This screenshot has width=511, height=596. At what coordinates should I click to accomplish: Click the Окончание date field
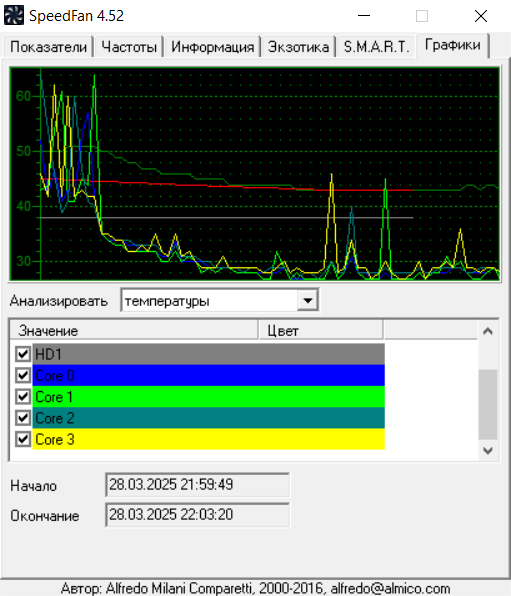click(197, 515)
